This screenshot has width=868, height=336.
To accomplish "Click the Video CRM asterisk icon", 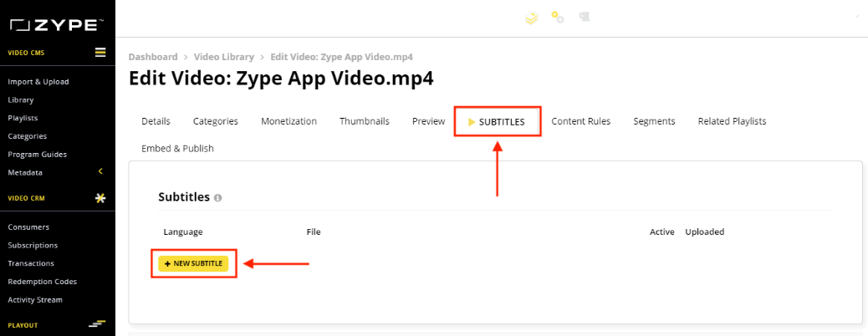I will point(100,198).
